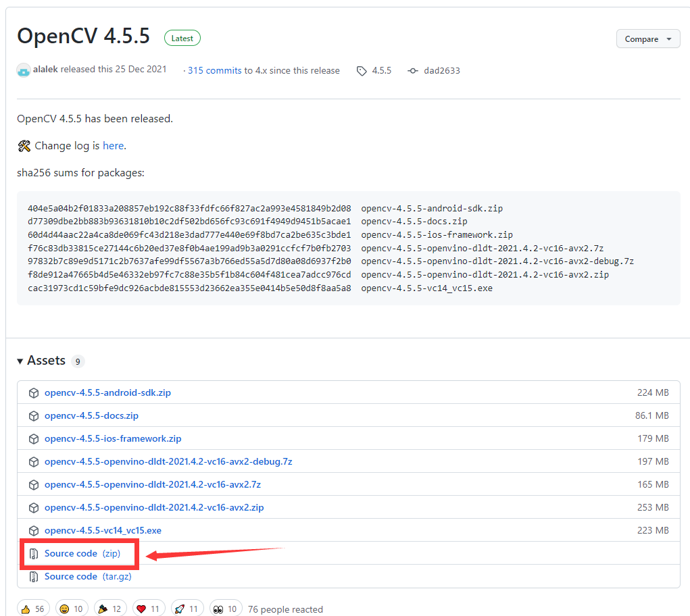Open the 315 commits link

(x=214, y=70)
